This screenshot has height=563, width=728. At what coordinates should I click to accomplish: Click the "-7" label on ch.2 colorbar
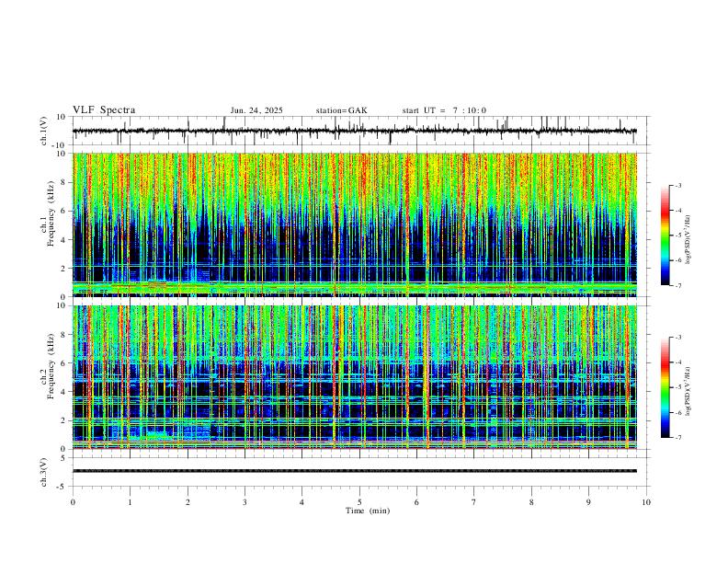coord(677,438)
